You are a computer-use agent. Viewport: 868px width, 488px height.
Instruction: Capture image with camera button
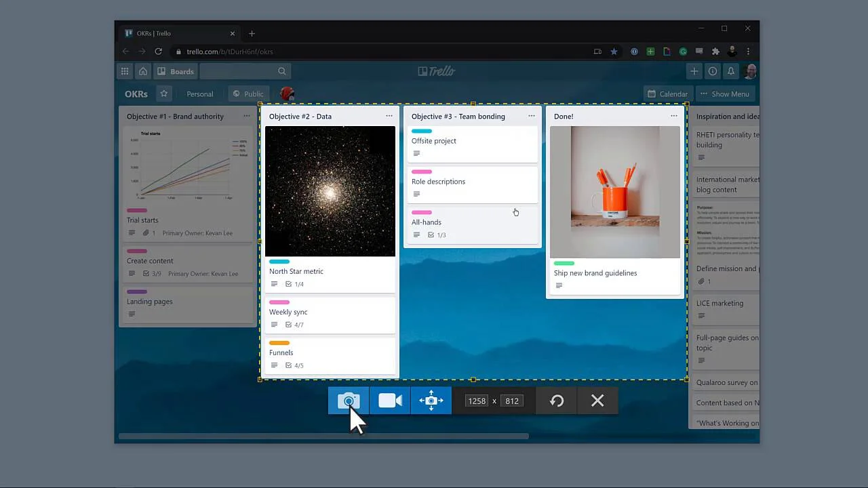click(x=349, y=401)
